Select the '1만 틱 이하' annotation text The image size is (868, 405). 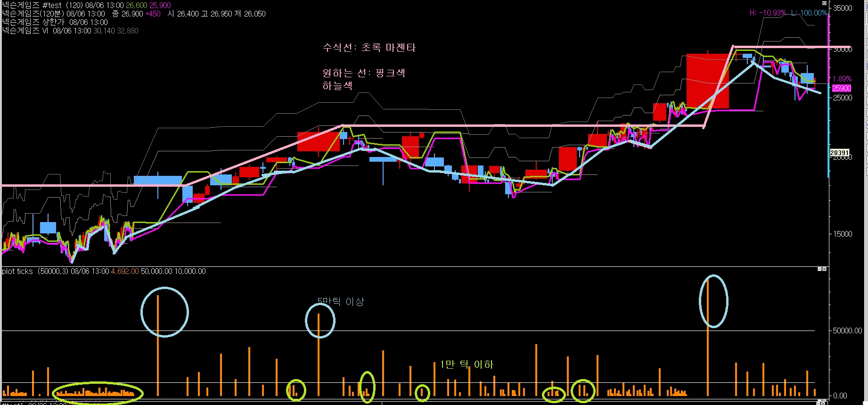[467, 364]
